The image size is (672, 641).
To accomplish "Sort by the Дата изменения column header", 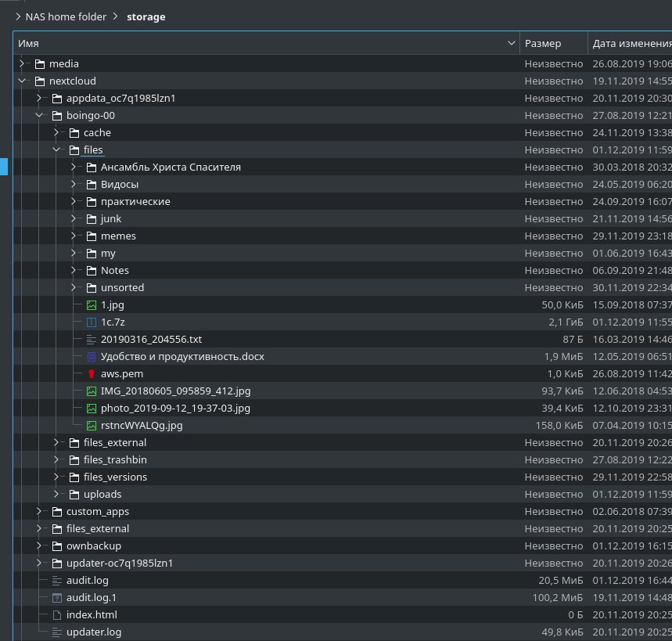I will click(x=630, y=43).
